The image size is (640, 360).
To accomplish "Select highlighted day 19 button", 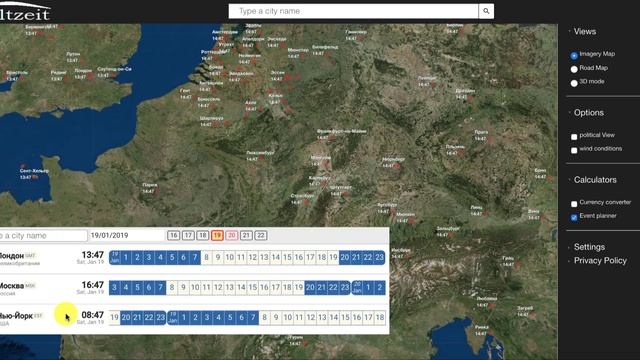I will [217, 236].
